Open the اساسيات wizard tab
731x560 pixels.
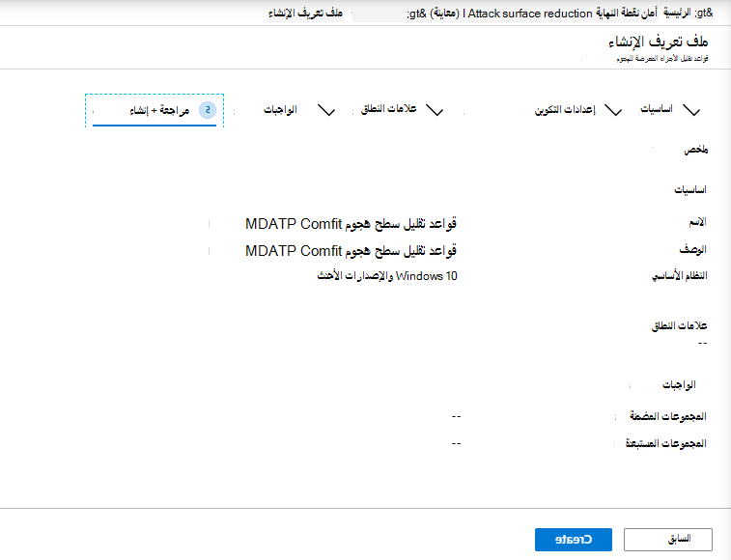pyautogui.click(x=657, y=109)
